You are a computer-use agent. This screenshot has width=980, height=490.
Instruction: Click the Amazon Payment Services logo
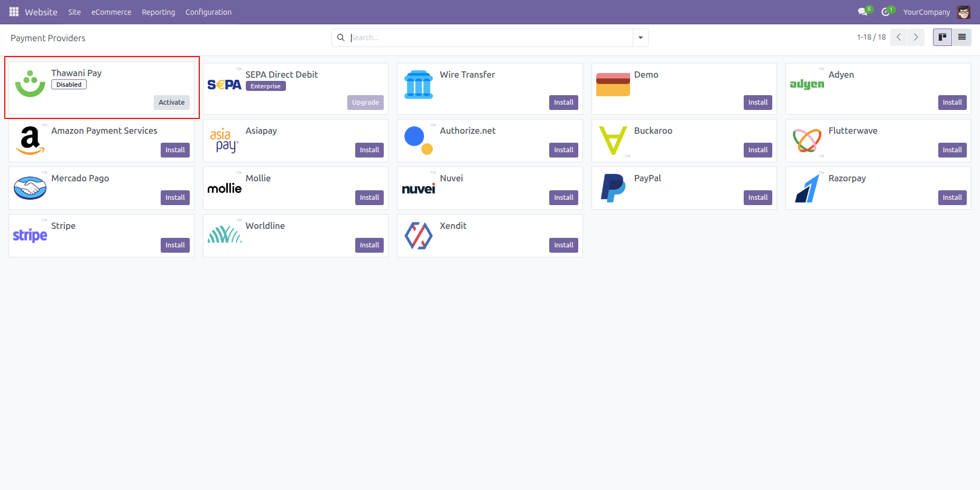click(x=30, y=140)
